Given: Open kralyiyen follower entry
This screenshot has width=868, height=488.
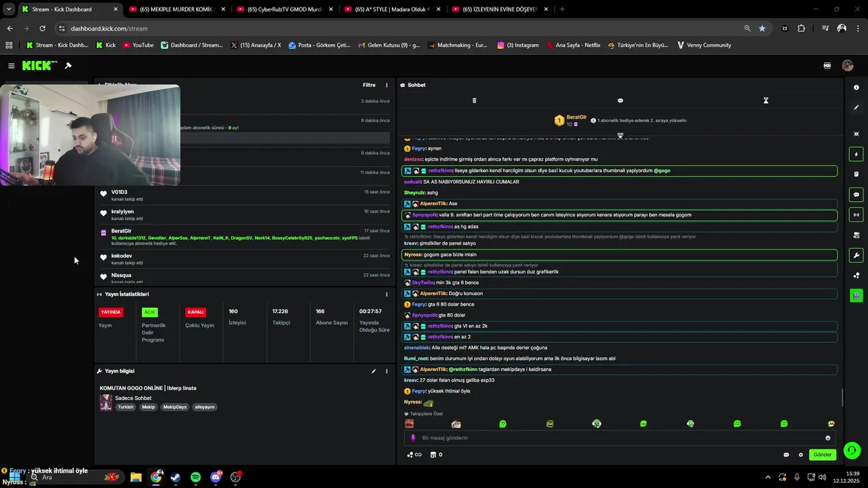Looking at the screenshot, I should 244,215.
